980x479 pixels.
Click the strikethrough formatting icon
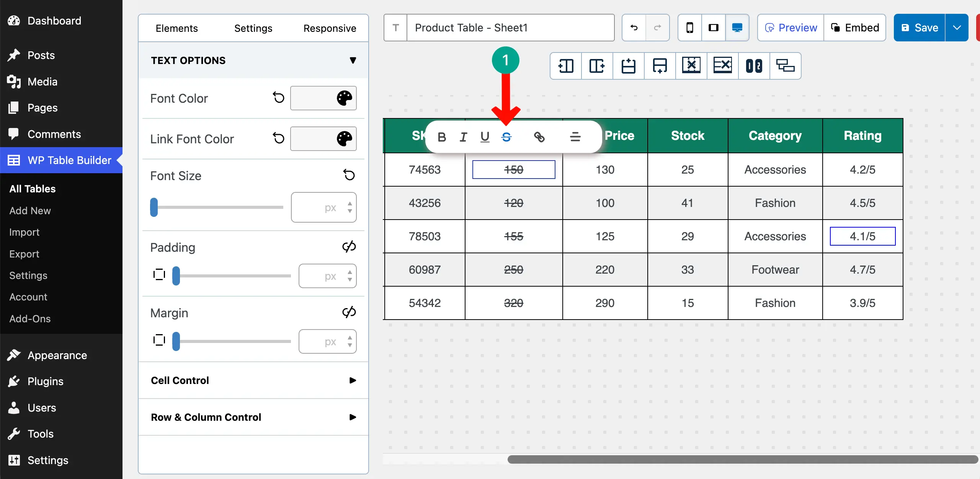(x=506, y=137)
